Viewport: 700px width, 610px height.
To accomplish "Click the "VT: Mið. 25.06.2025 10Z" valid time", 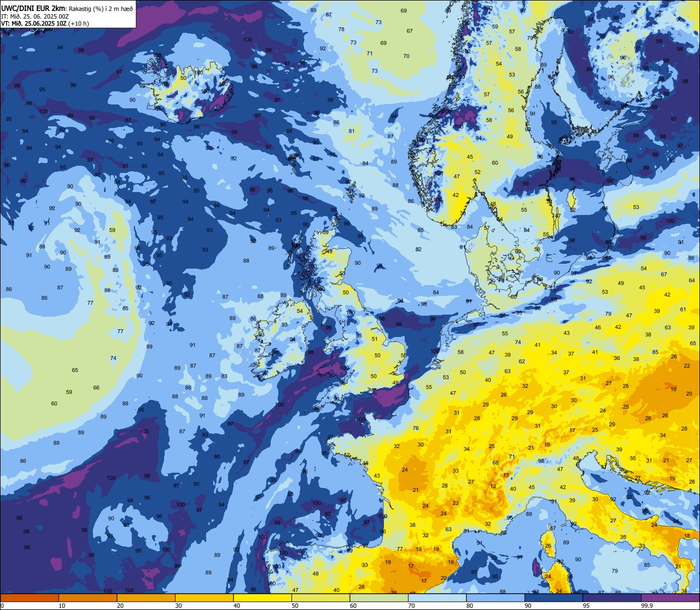I will tap(33, 24).
